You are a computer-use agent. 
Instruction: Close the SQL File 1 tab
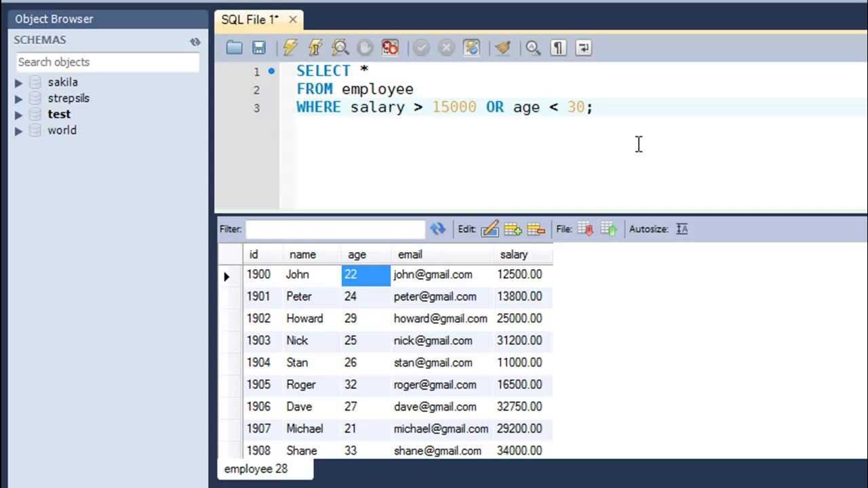coord(293,20)
